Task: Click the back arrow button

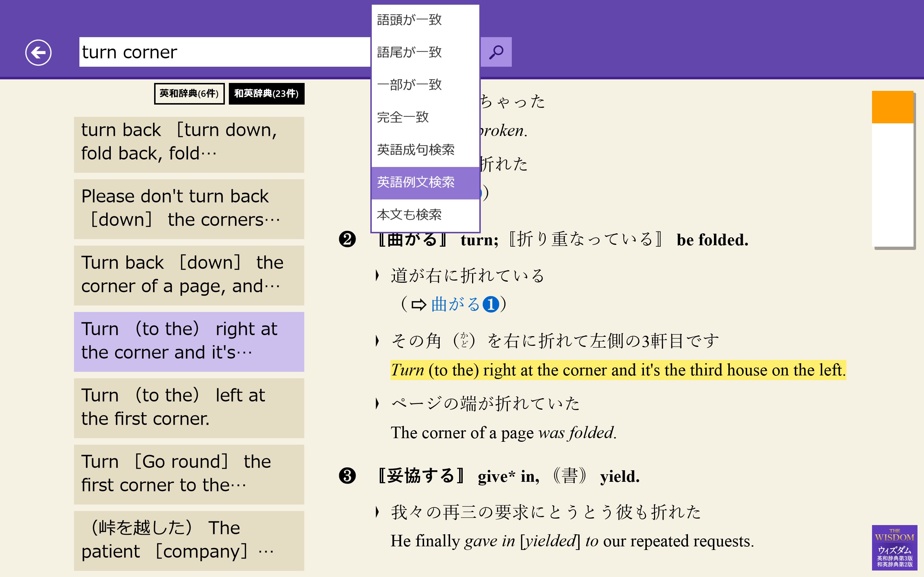Action: 38,52
